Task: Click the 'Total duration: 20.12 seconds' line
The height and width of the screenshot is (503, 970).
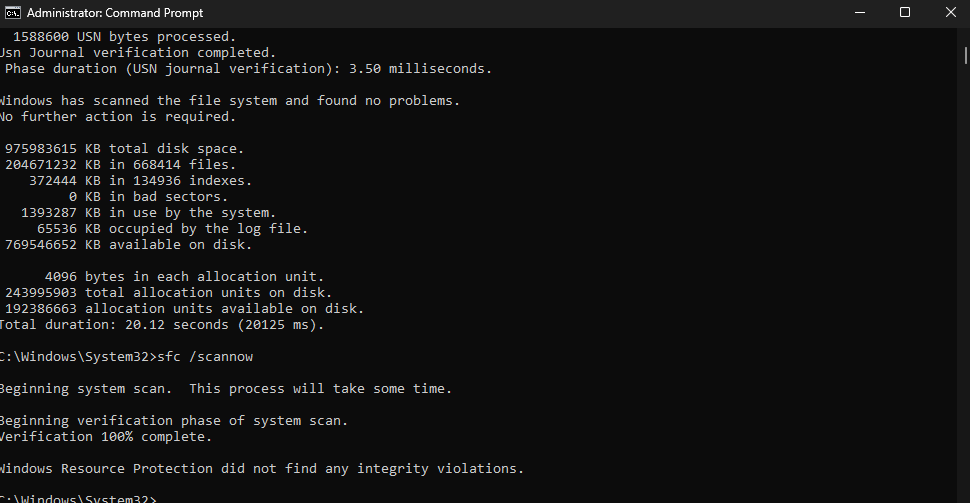Action: 161,325
